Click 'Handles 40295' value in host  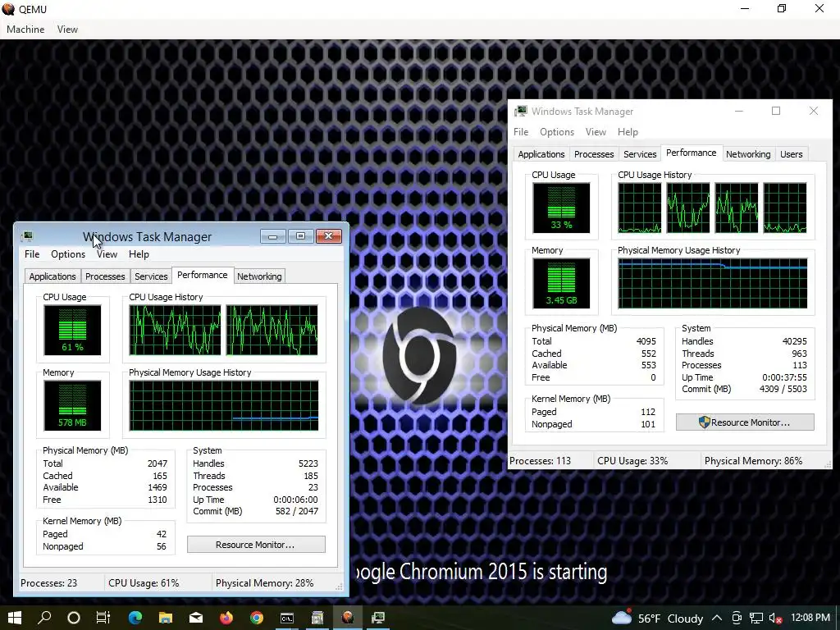[x=794, y=341]
